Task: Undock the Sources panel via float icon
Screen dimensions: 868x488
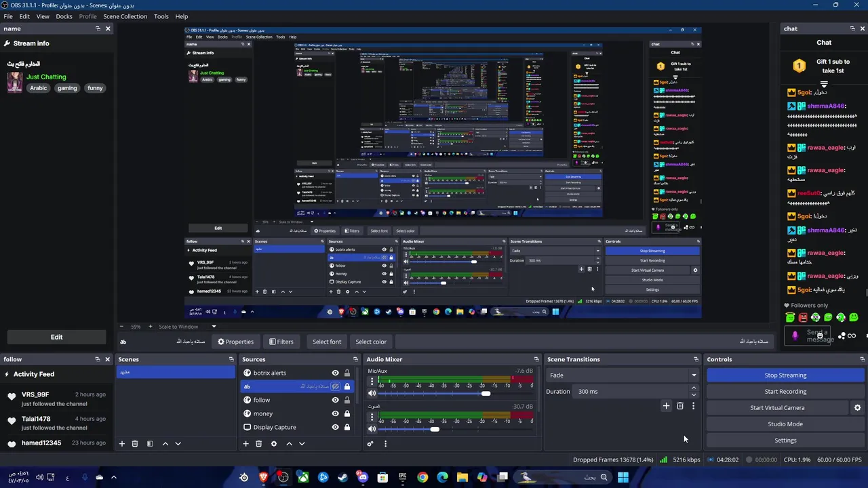Action: click(x=355, y=359)
